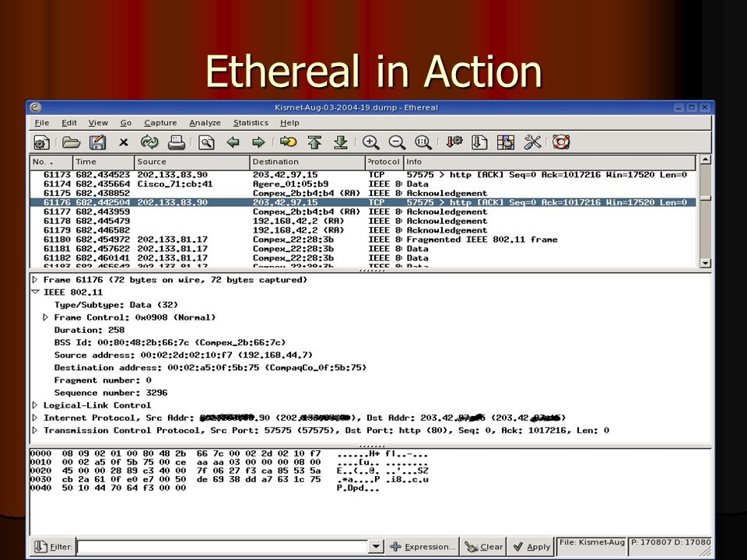The image size is (747, 560).
Task: Open the Help menu
Action: 289,123
